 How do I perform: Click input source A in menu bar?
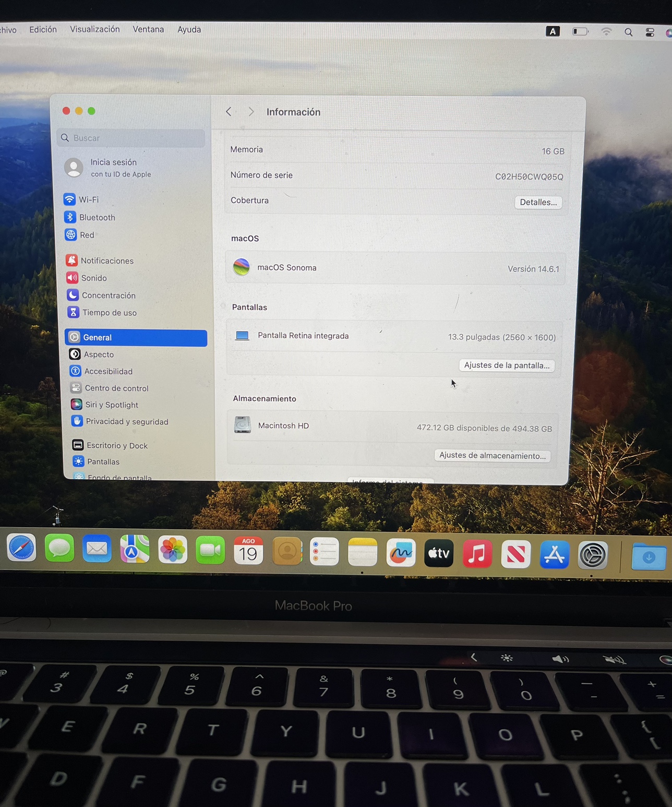coord(553,31)
